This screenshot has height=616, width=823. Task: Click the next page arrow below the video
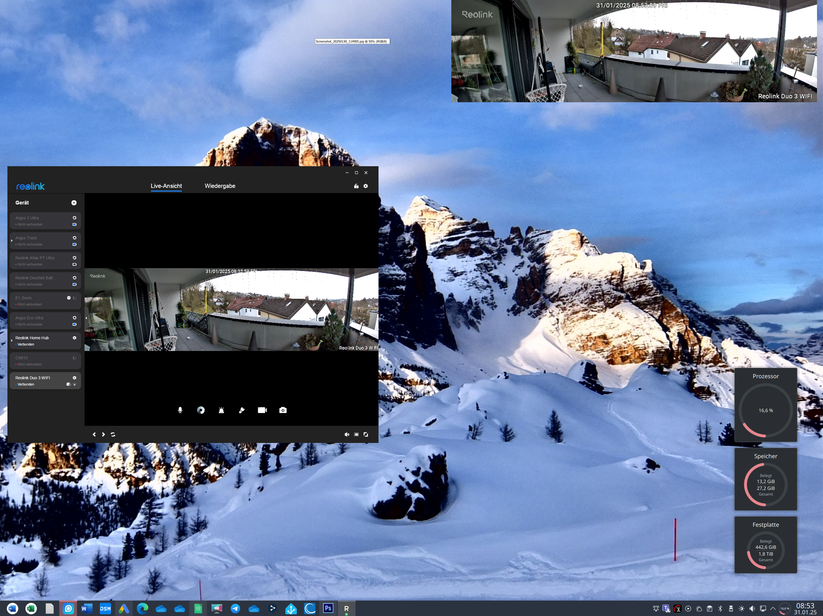pyautogui.click(x=104, y=434)
